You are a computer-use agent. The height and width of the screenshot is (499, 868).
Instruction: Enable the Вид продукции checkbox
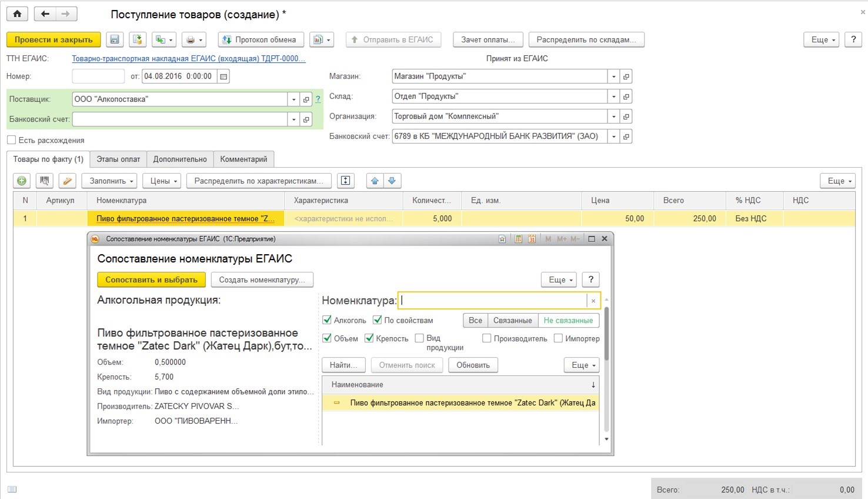(x=419, y=338)
